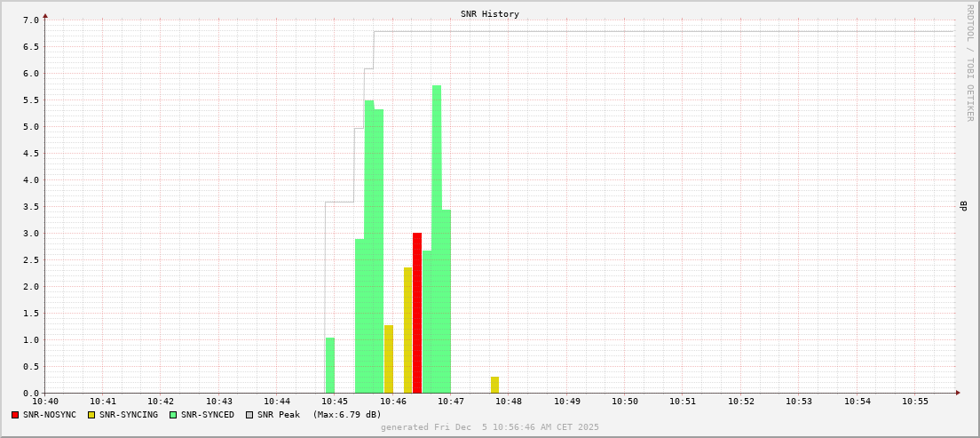Click the Max:6.79 dB peak value text

346,415
